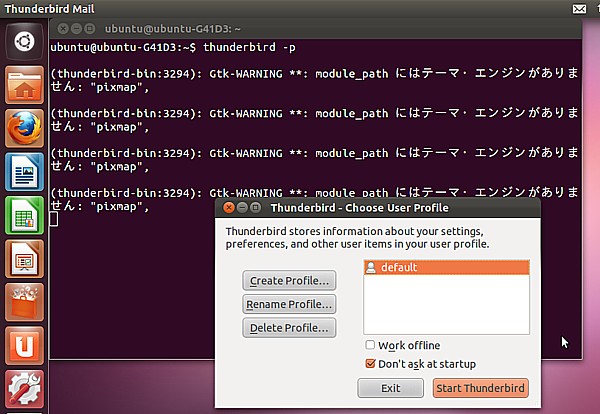Open LibreOffice Writer from the launcher
The image size is (600, 414).
pyautogui.click(x=24, y=172)
